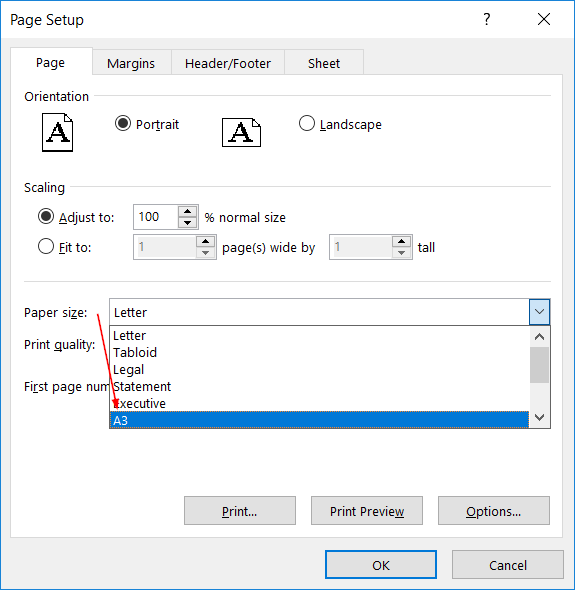The width and height of the screenshot is (575, 590).
Task: Click the help question mark icon
Action: 487,19
